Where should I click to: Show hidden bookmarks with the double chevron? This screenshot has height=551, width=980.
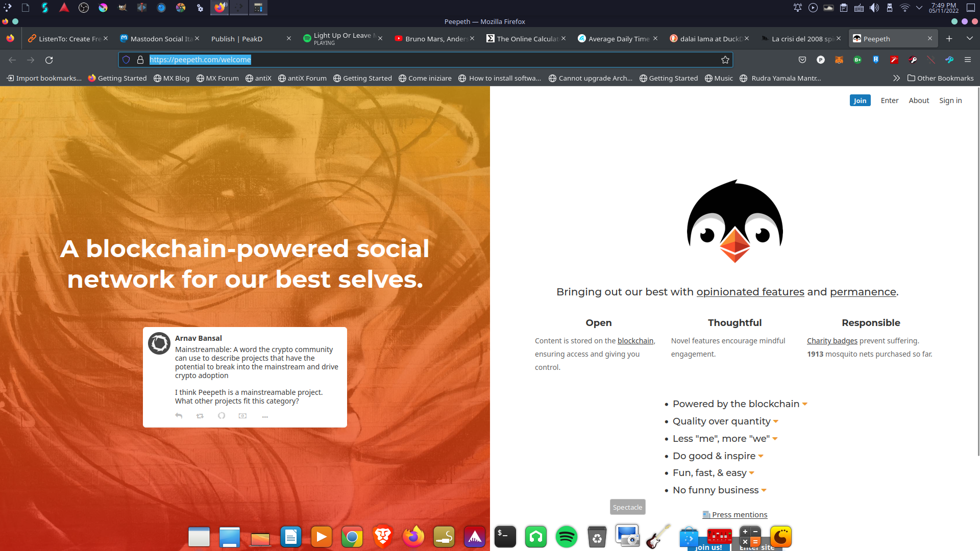896,78
